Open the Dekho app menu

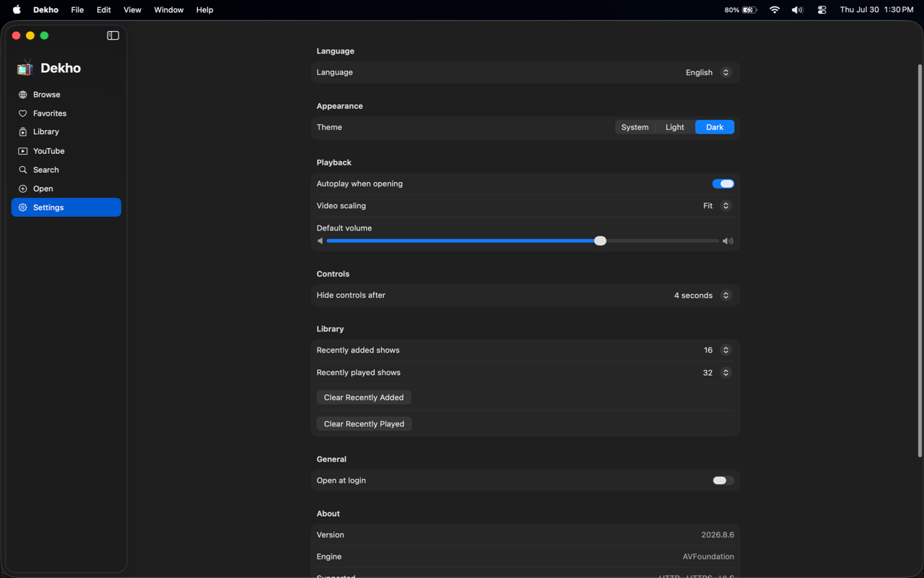[x=45, y=10]
